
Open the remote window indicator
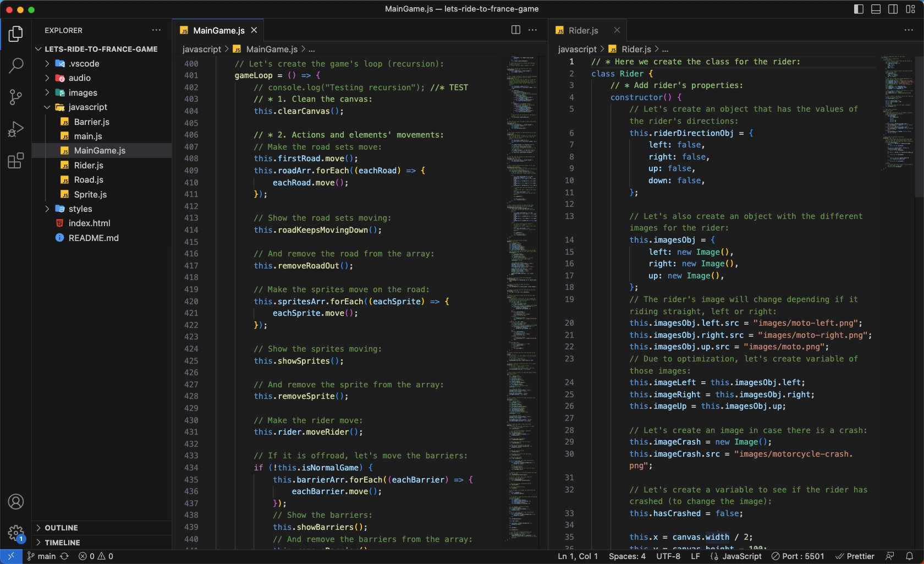click(x=11, y=556)
